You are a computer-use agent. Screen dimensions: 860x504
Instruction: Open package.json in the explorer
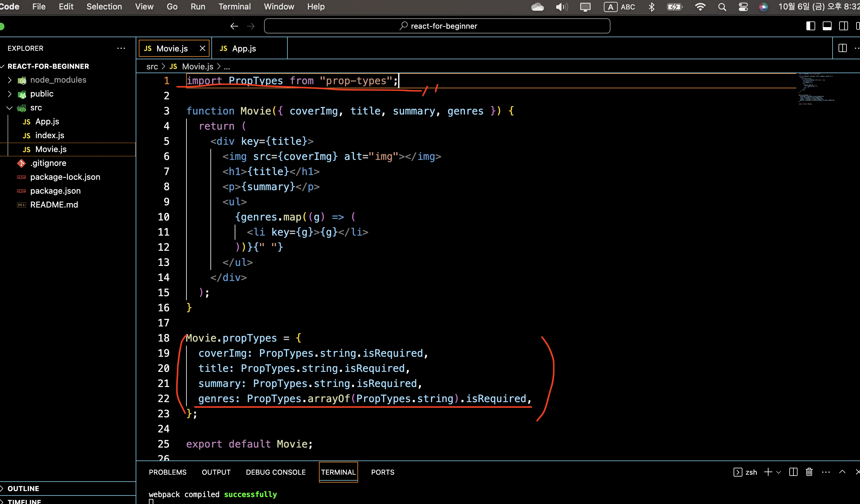point(55,191)
